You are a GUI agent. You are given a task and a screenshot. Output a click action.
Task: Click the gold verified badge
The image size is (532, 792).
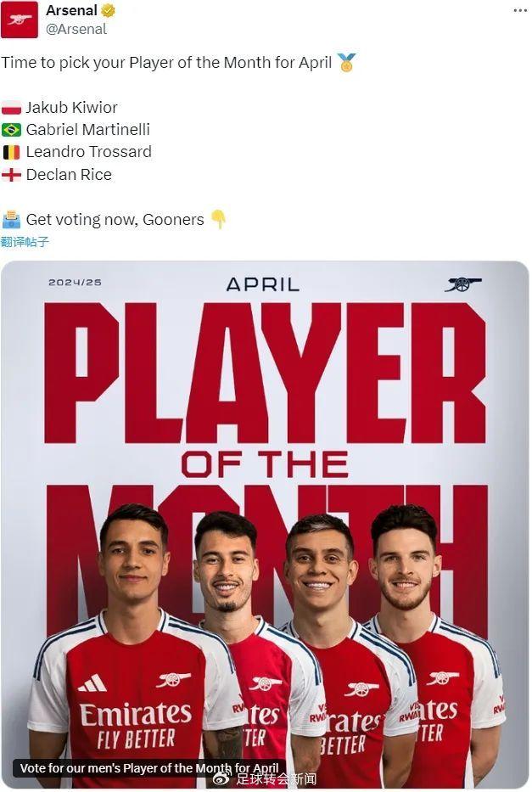point(108,10)
